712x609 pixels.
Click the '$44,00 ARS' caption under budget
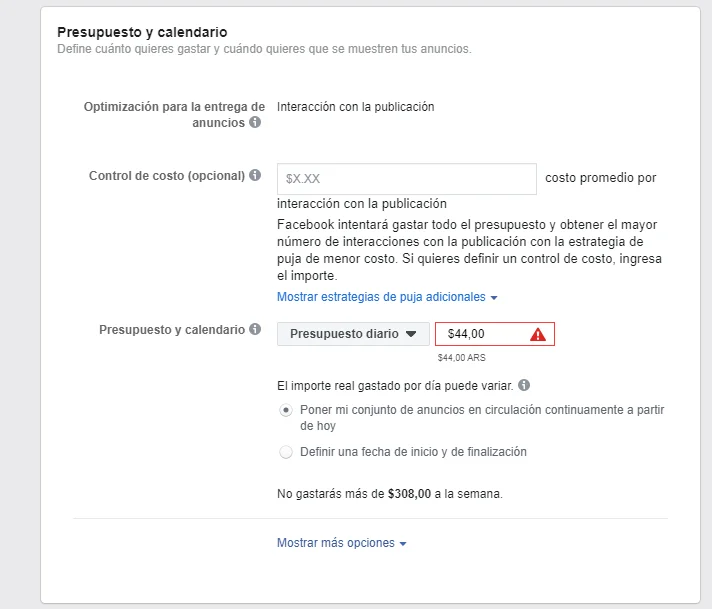click(461, 357)
